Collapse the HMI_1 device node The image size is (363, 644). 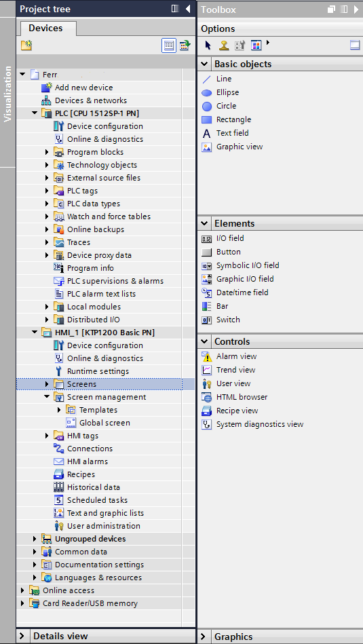tap(35, 333)
